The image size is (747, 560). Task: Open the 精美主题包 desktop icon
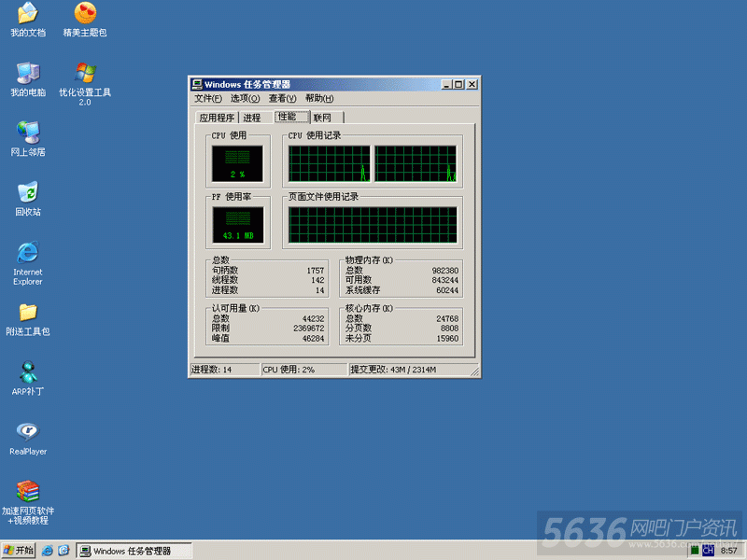85,19
